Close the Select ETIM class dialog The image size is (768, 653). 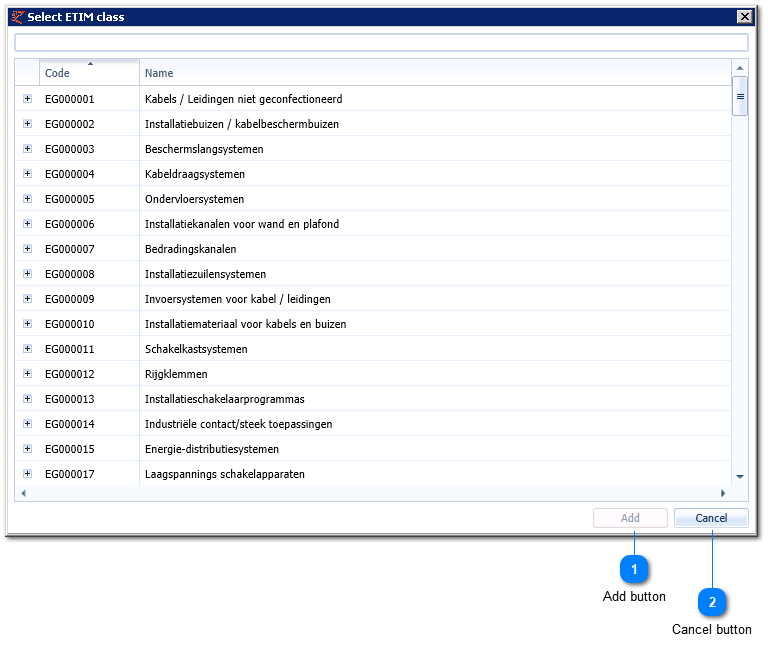click(x=744, y=17)
